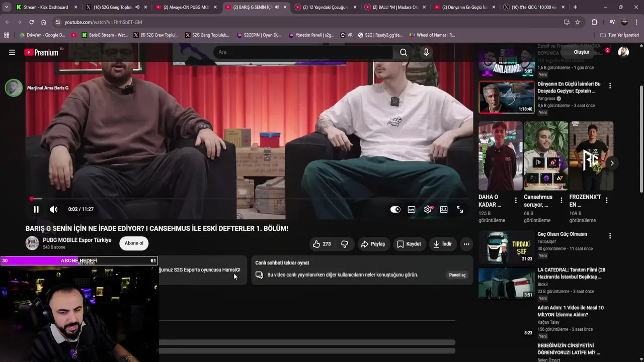Image resolution: width=644 pixels, height=362 pixels.
Task: Open tab search dropdown
Action: coord(6,7)
